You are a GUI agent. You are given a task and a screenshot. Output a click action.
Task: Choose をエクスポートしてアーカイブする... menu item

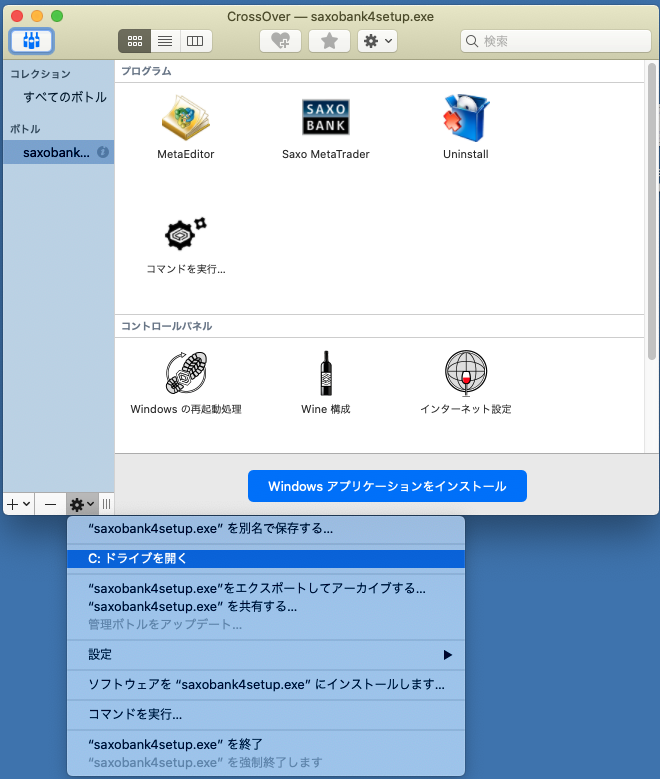point(266,588)
